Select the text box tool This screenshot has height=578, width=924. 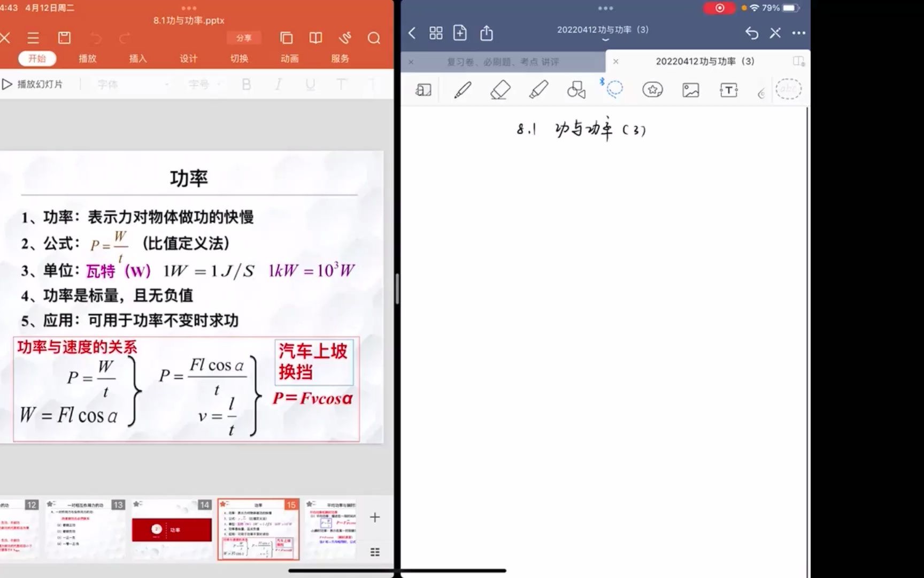728,89
